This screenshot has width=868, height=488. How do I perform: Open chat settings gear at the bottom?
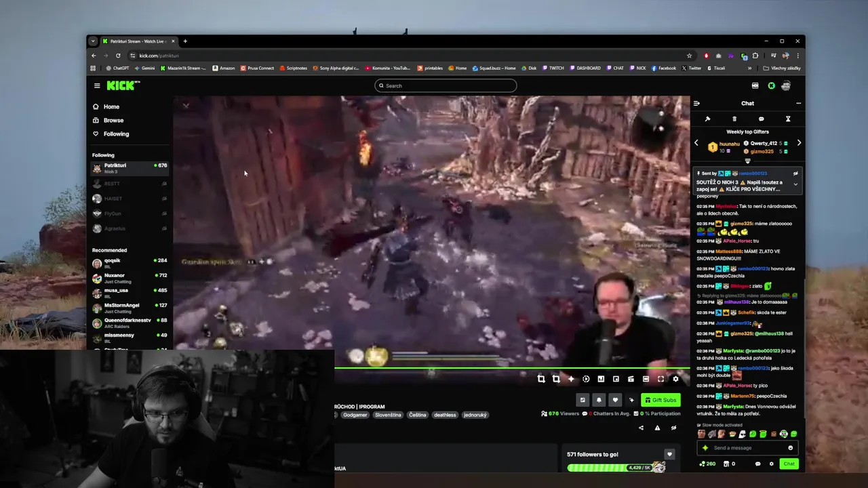(x=771, y=464)
